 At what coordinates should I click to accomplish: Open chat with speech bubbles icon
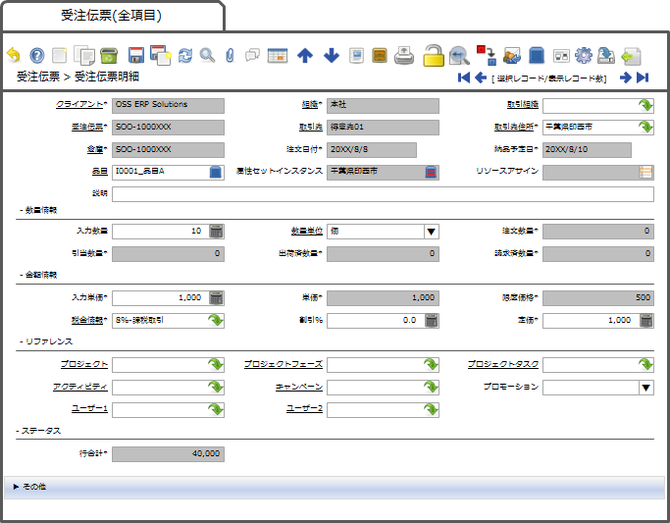253,56
